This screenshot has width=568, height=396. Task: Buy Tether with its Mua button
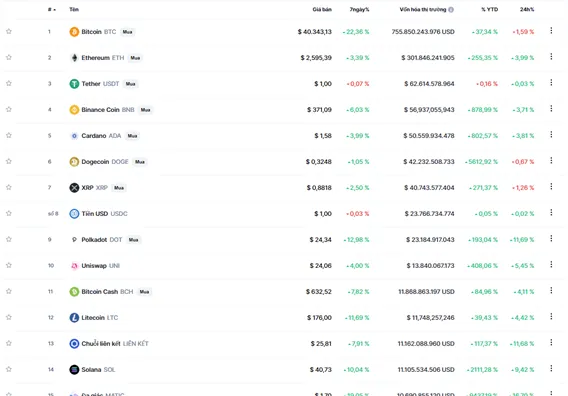[130, 84]
